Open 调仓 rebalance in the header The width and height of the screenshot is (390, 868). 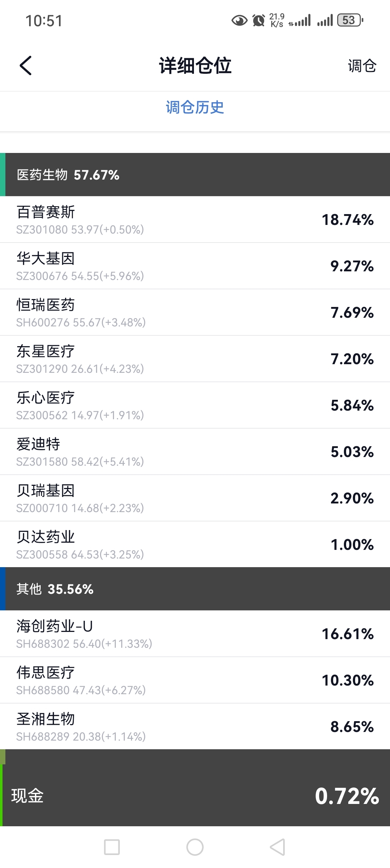coord(362,66)
